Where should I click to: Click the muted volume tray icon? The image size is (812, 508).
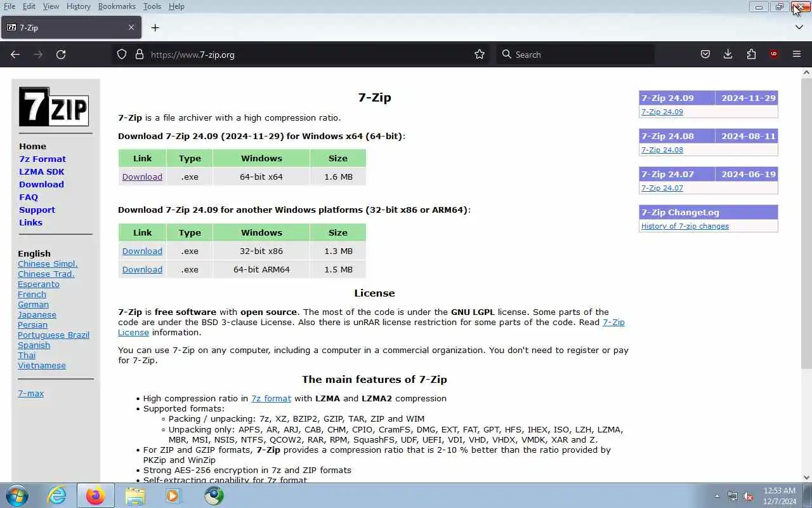tap(749, 497)
